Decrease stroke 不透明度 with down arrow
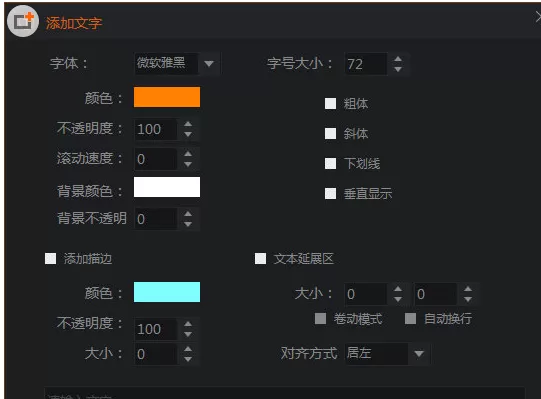This screenshot has height=399, width=541. pos(188,334)
